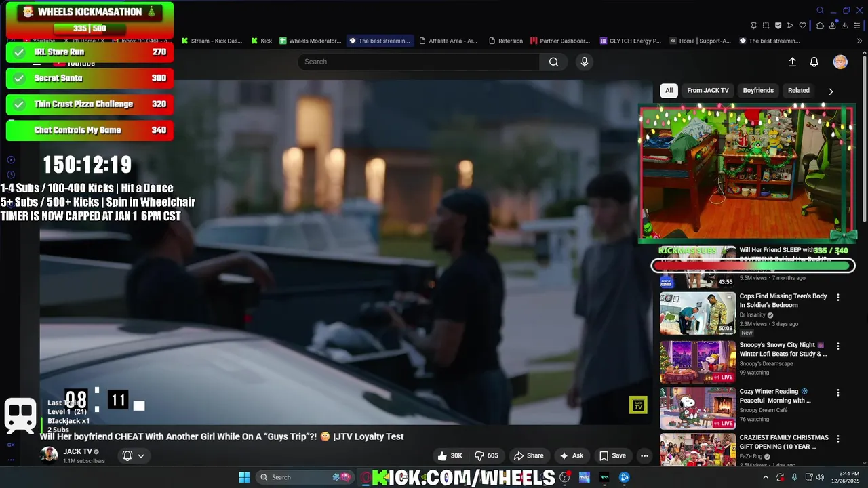The height and width of the screenshot is (488, 868).
Task: Click the browser tab search magnifier icon
Action: point(820,10)
